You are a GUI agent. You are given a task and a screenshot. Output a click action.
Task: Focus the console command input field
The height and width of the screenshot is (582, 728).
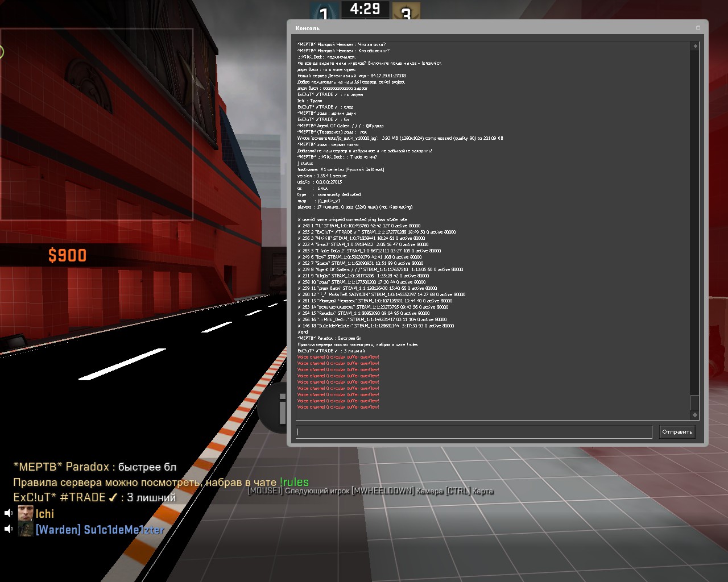[x=474, y=432]
